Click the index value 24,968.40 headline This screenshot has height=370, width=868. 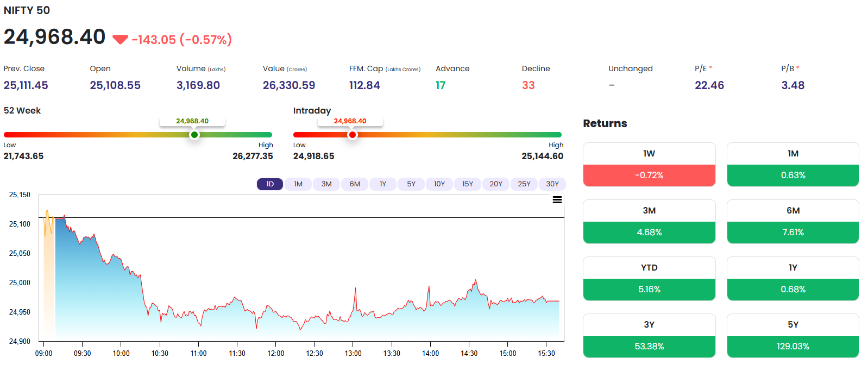tap(54, 37)
